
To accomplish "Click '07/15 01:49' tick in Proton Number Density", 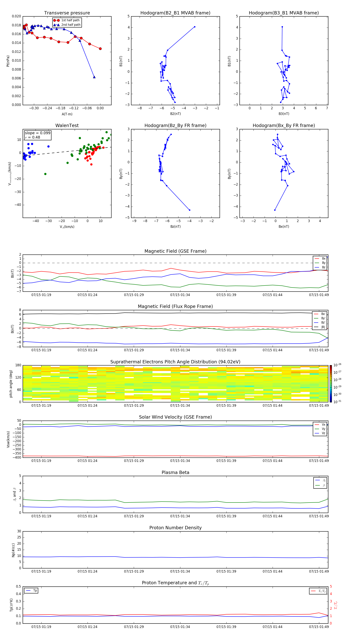I will [x=319, y=571].
